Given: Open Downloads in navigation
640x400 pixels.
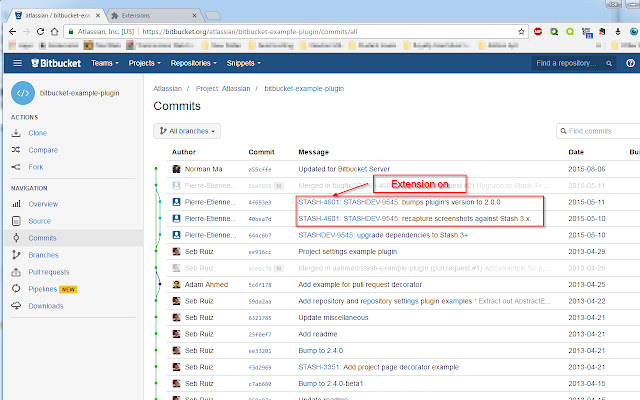Looking at the screenshot, I should (46, 306).
